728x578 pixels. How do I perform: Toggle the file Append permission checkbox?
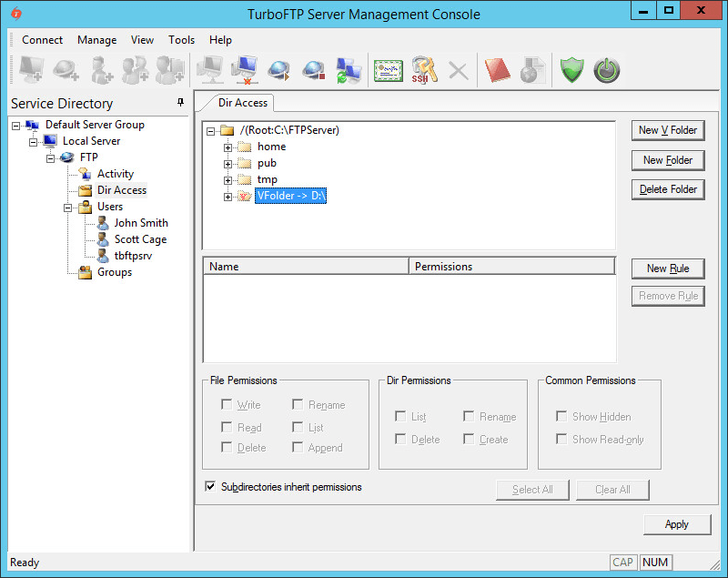tap(298, 447)
